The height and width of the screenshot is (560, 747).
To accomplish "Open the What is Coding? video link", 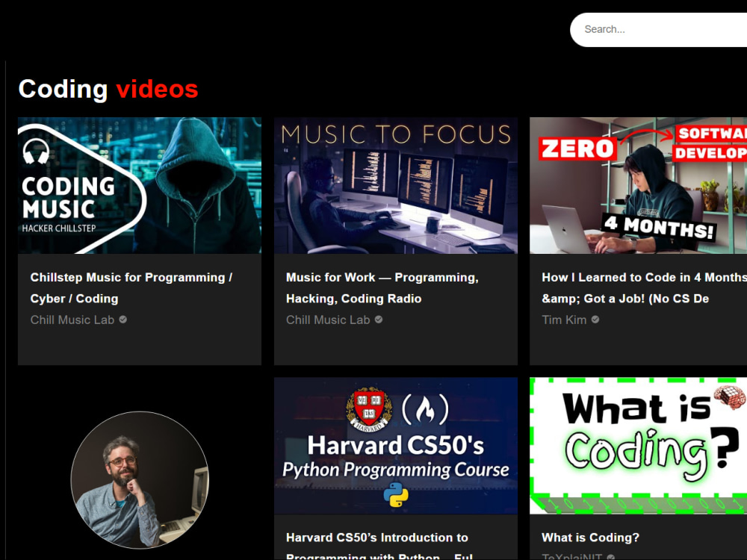I will tap(591, 538).
